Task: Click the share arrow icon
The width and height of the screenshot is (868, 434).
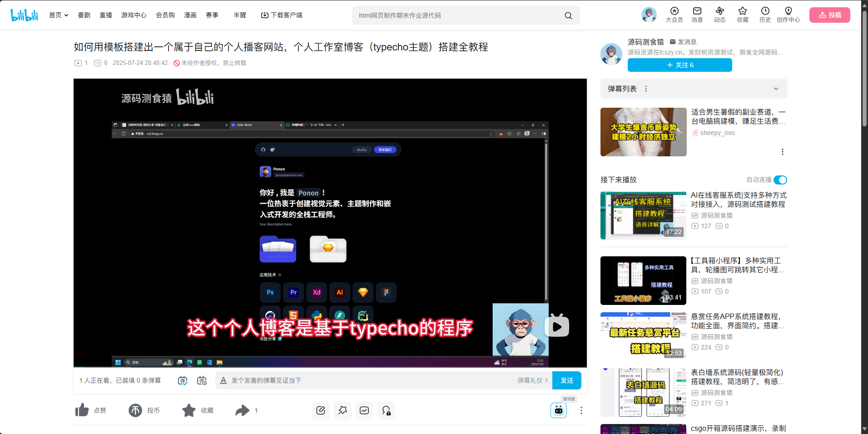Action: tap(243, 410)
